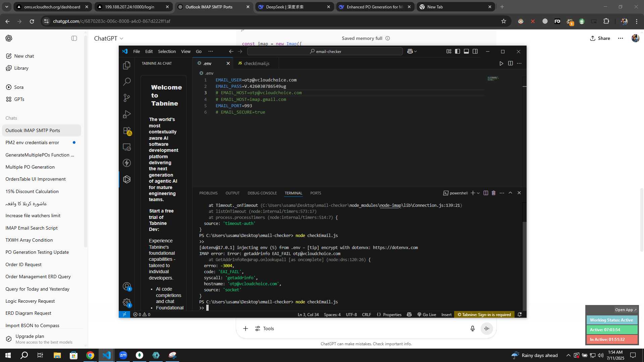Open the VS Code Manage gear menu

tap(127, 303)
